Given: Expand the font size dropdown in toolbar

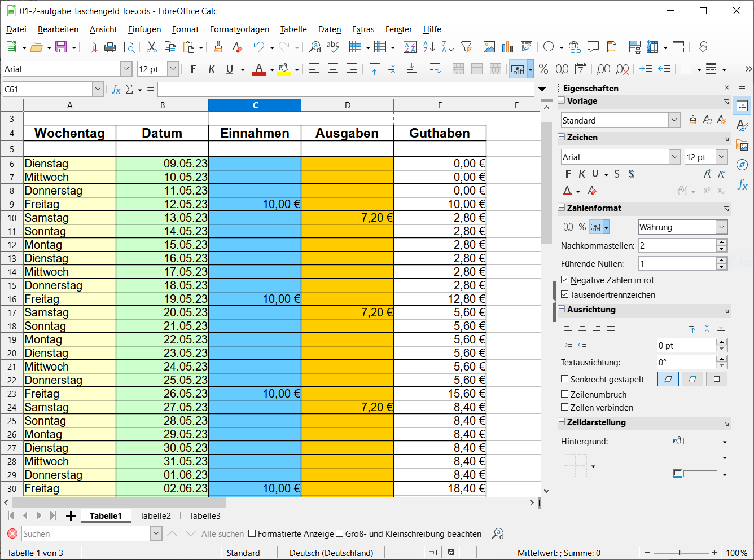Looking at the screenshot, I should (173, 69).
